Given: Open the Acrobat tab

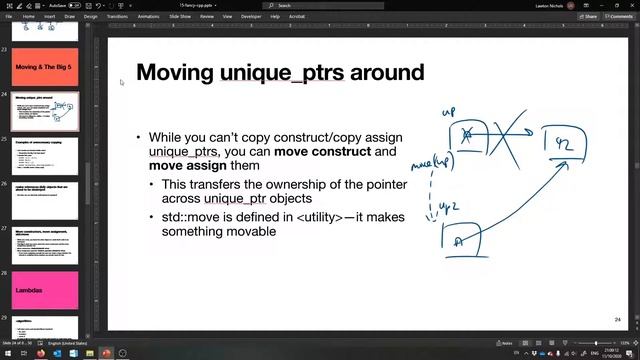Looking at the screenshot, I should (297, 17).
